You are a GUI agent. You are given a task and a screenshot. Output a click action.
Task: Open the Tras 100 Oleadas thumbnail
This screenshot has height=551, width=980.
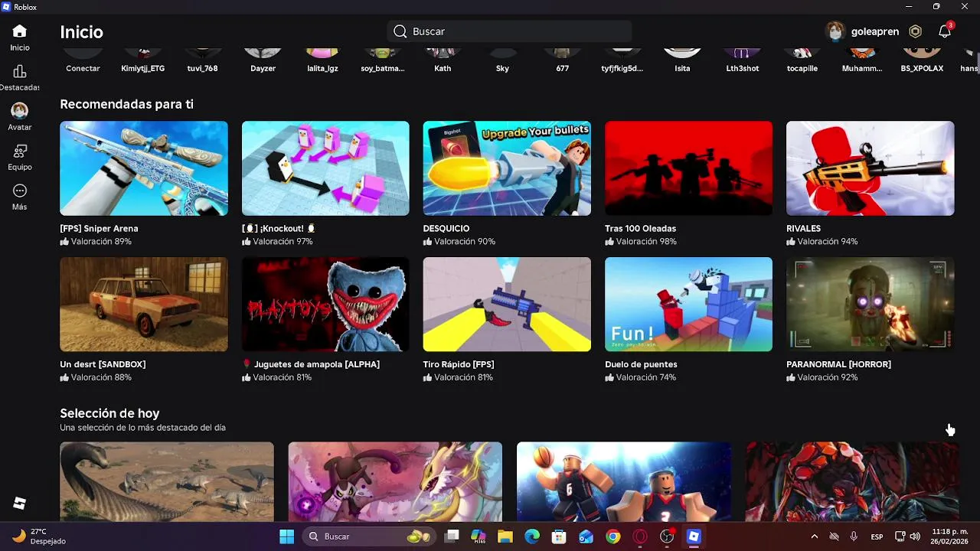688,168
